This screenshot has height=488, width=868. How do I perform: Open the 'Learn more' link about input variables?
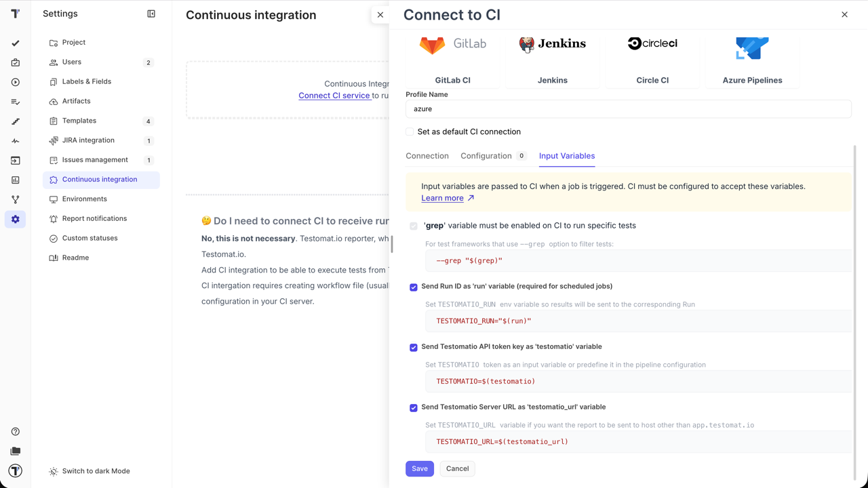click(x=442, y=198)
